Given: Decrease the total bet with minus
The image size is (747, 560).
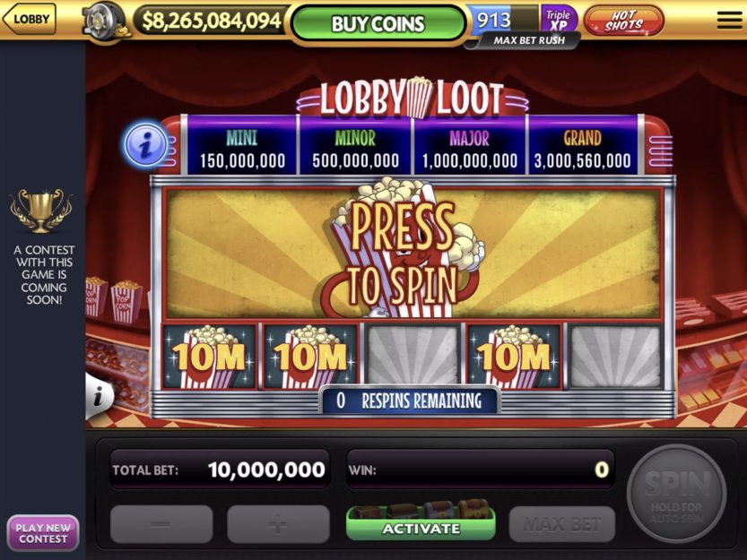Looking at the screenshot, I should pos(161,524).
